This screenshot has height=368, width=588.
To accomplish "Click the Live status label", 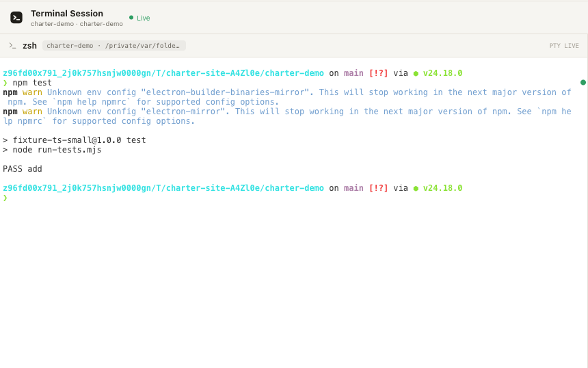I will click(144, 18).
